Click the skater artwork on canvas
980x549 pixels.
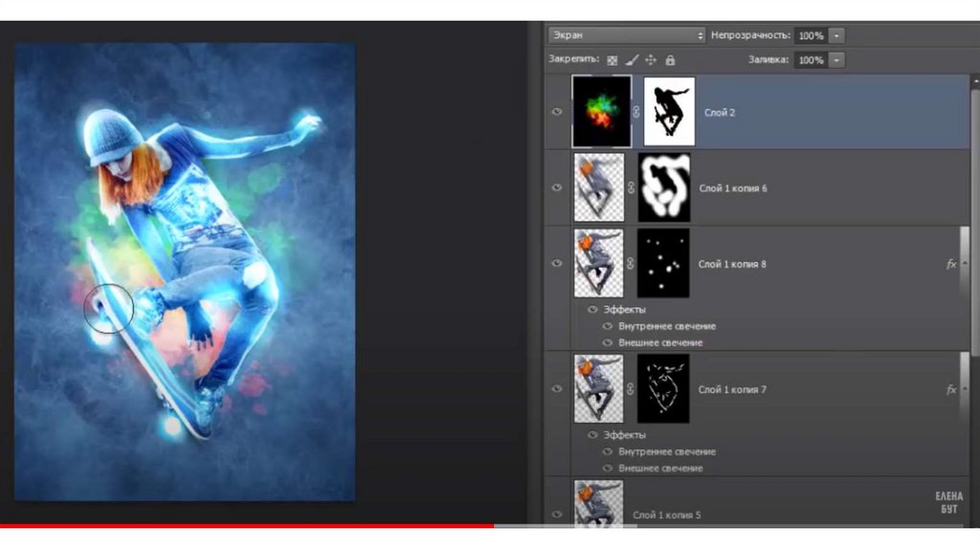coord(185,272)
